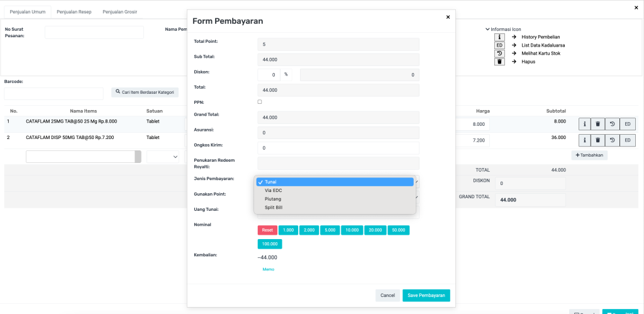
Task: Click the Ongkos Kirim input field
Action: click(x=338, y=148)
